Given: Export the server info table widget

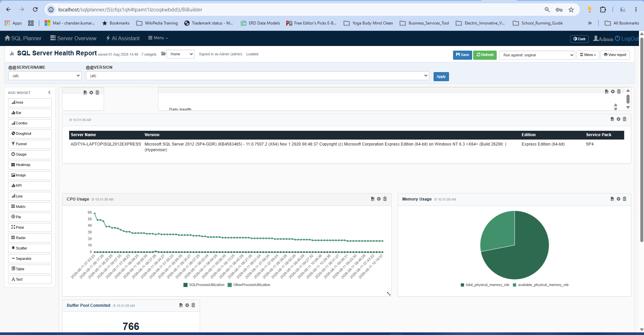Looking at the screenshot, I should point(612,119).
